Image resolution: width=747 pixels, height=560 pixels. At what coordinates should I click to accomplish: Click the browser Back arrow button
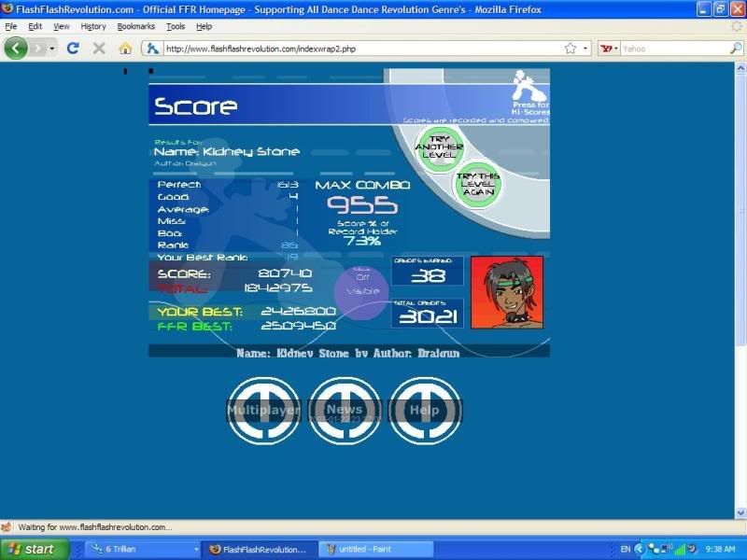[x=16, y=48]
